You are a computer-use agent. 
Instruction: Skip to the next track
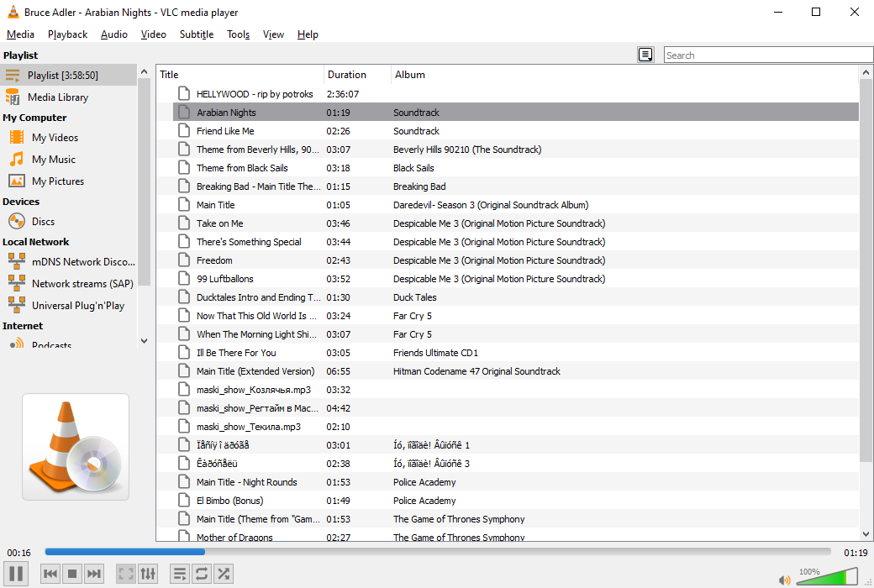(93, 574)
